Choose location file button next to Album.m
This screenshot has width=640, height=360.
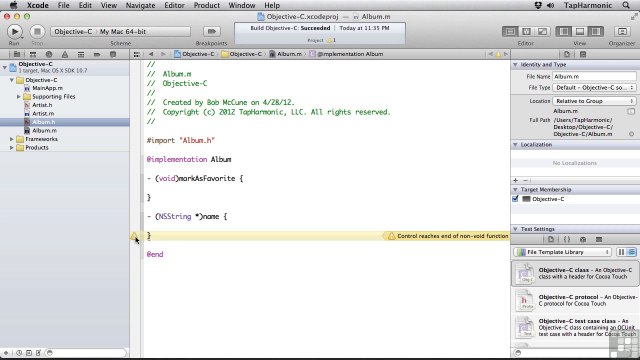click(631, 111)
